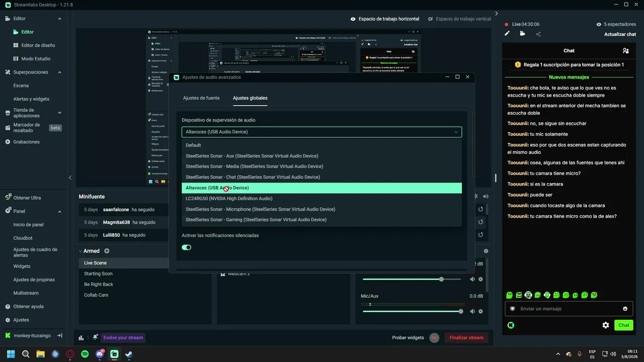The image size is (644, 362).
Task: Click the first green emote in chat
Action: (509, 295)
